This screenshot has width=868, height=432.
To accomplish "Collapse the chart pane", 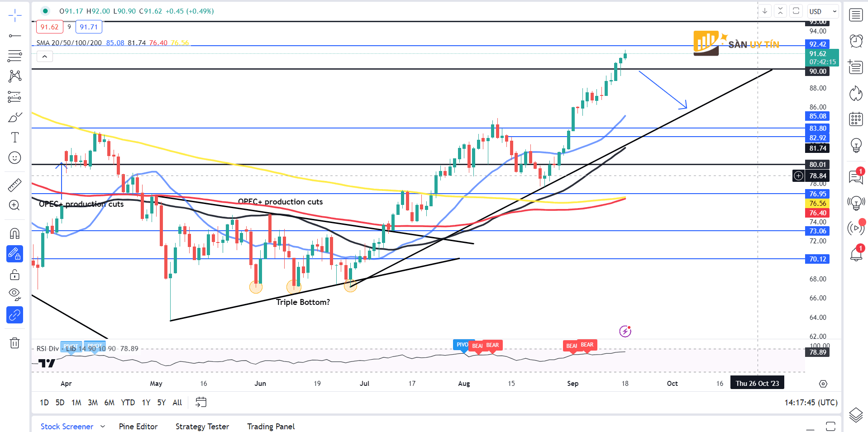I will coord(780,11).
